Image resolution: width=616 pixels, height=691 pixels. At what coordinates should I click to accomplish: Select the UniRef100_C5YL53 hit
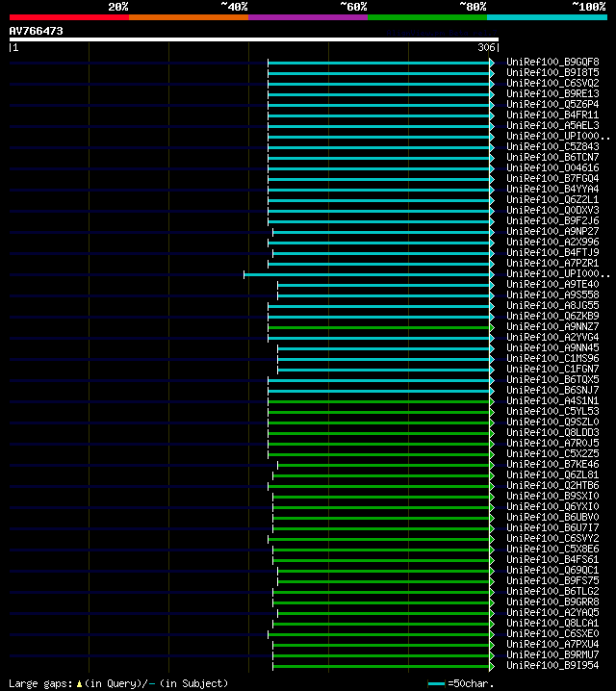tap(552, 411)
